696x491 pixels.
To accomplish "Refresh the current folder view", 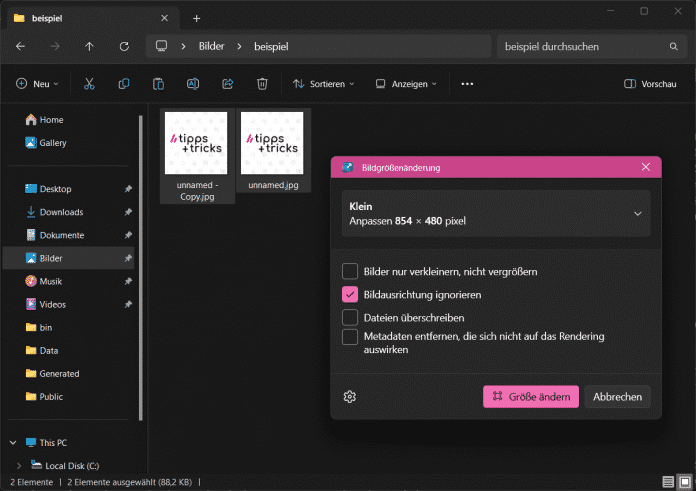I will click(x=124, y=46).
